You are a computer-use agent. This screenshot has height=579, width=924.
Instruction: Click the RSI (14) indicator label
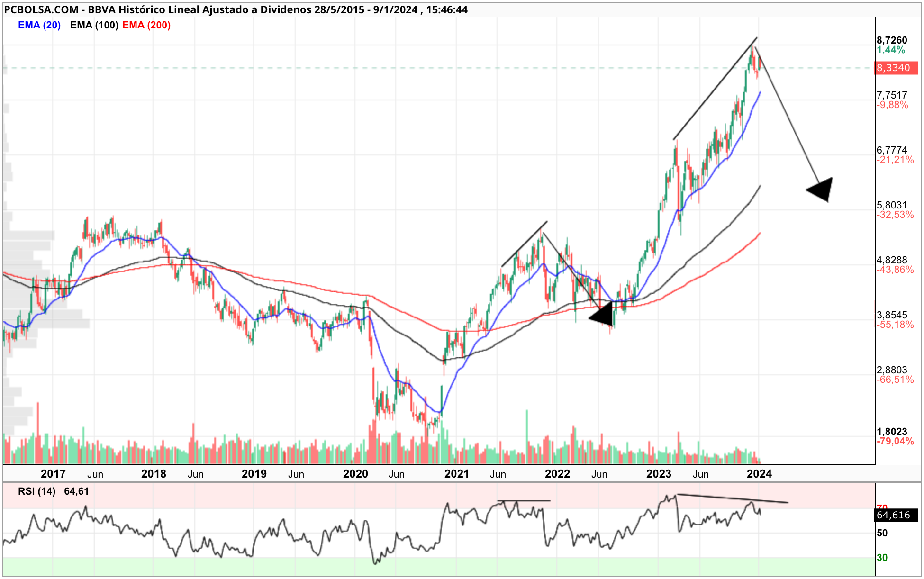pyautogui.click(x=37, y=491)
